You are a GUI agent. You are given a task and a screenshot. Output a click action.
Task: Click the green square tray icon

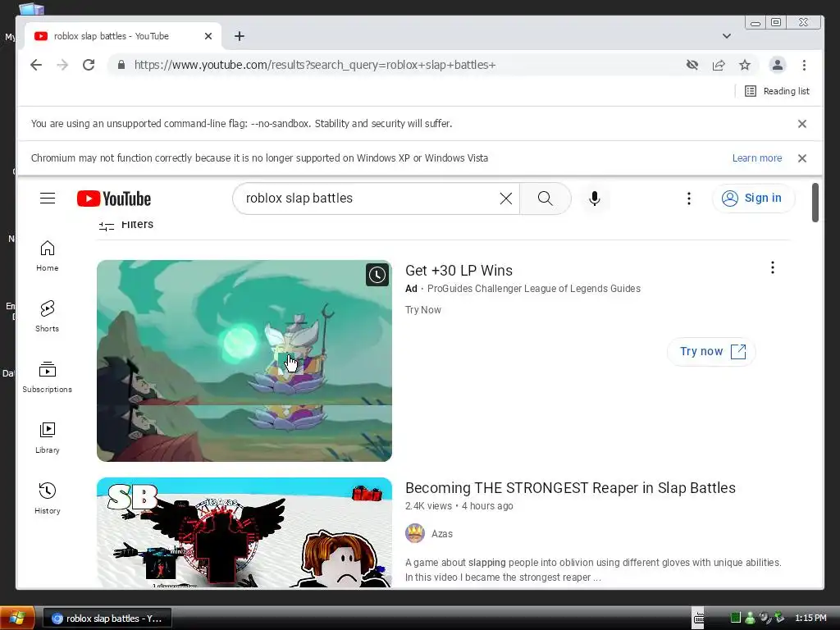[736, 618]
